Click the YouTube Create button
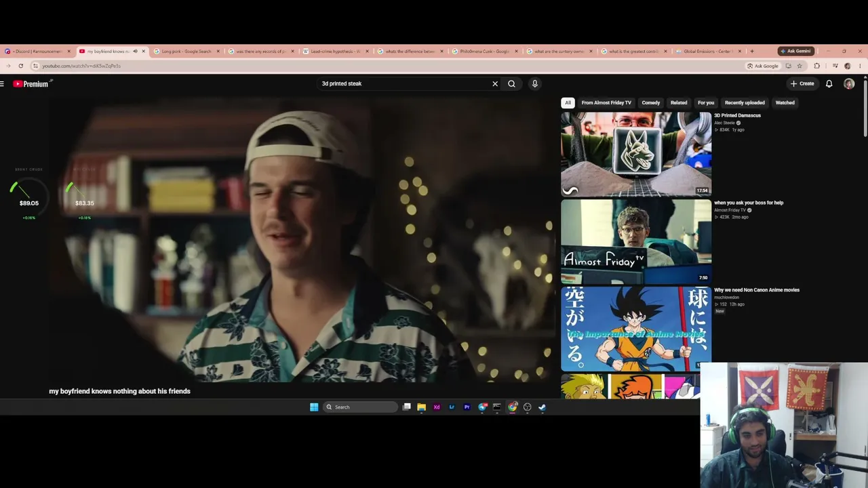Image resolution: width=868 pixels, height=488 pixels. 802,84
